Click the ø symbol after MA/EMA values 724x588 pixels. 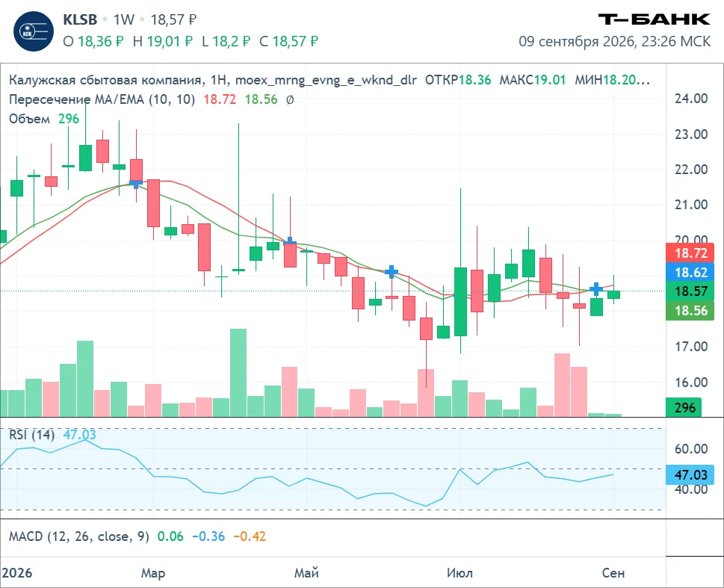click(289, 100)
